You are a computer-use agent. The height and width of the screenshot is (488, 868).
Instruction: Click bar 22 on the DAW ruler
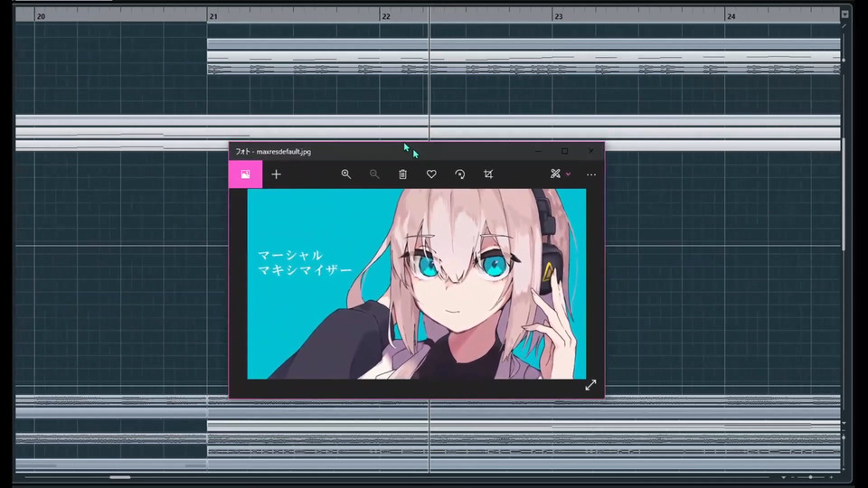(386, 16)
